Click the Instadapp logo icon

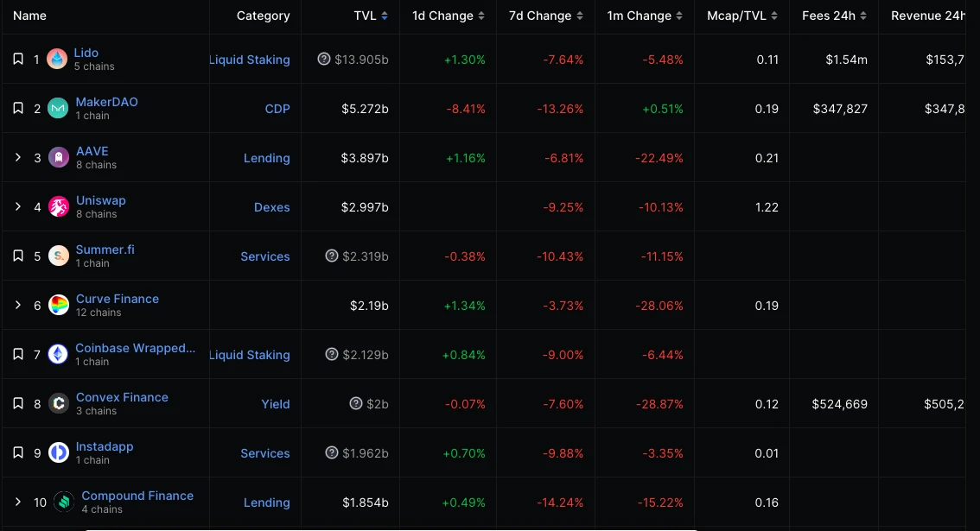tap(59, 452)
